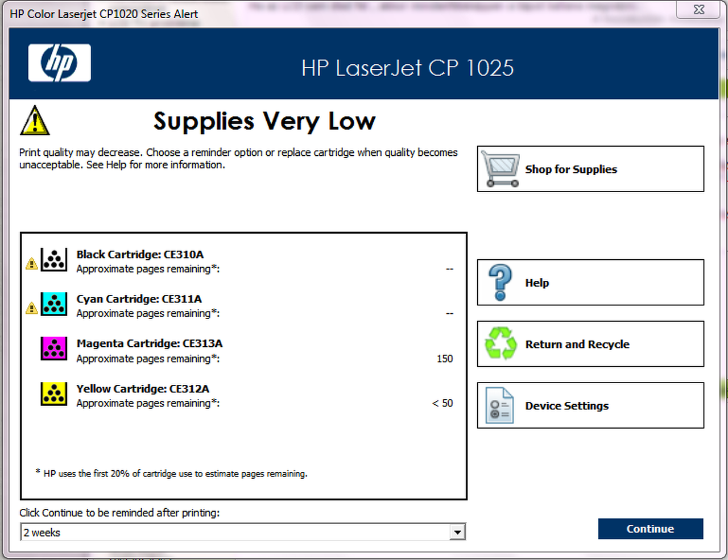Click Continue to dismiss the alert

(651, 529)
